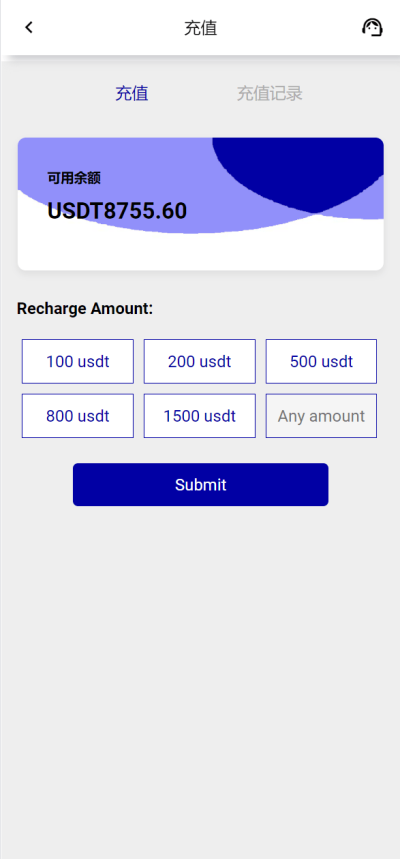
Task: Tap the USDT8755.60 balance figure
Action: coord(117,211)
